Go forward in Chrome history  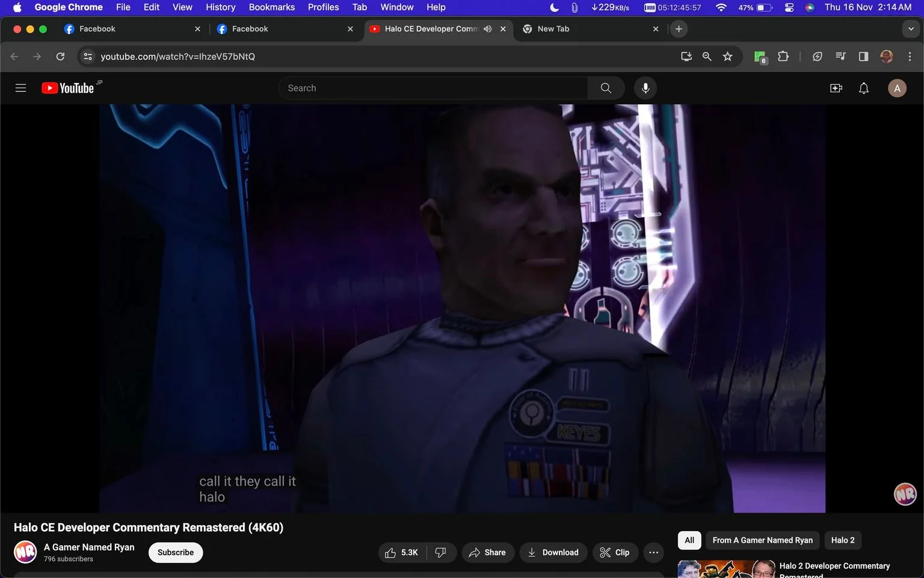pyautogui.click(x=37, y=57)
